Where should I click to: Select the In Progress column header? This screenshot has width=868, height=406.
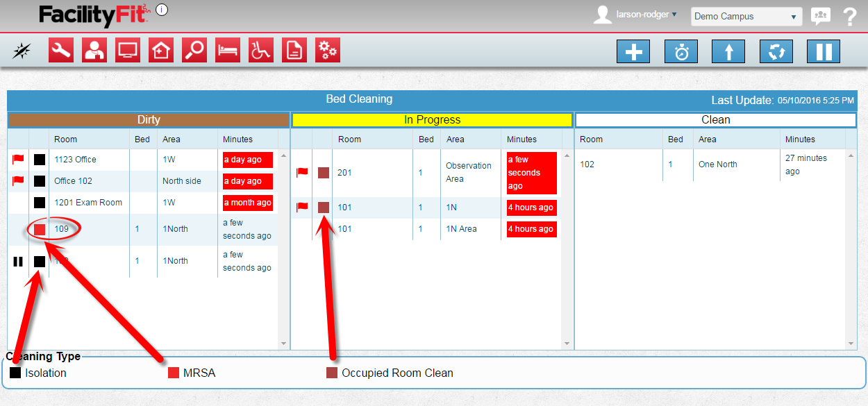point(432,120)
